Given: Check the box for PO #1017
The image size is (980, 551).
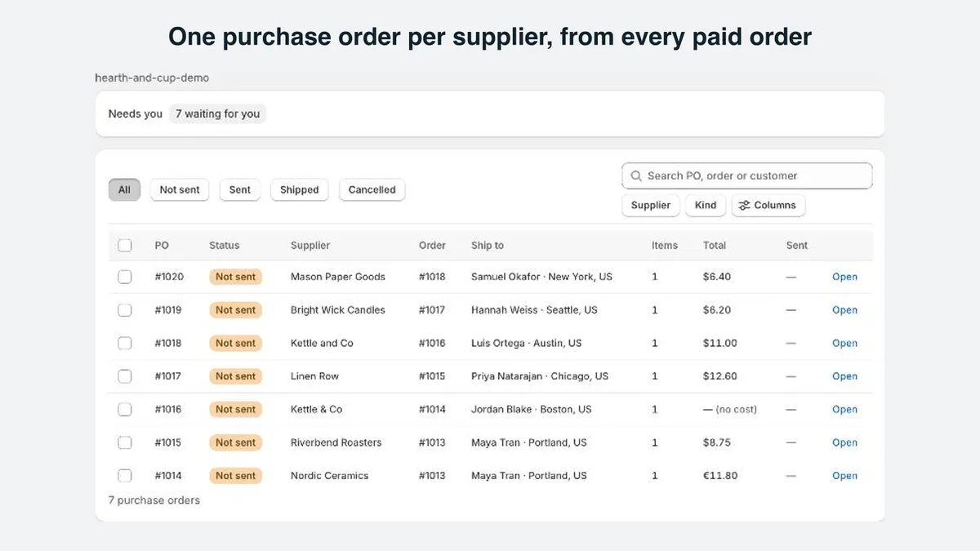Looking at the screenshot, I should tap(125, 376).
